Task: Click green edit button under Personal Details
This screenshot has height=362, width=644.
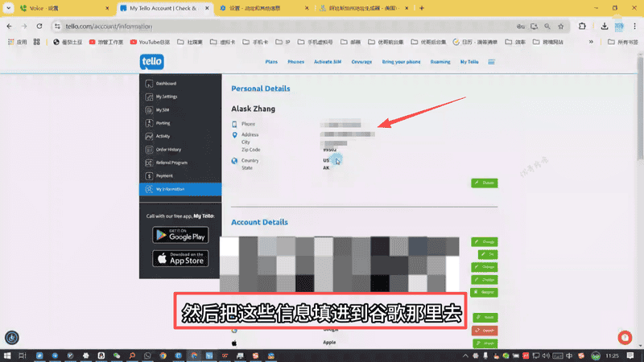Action: [x=485, y=183]
